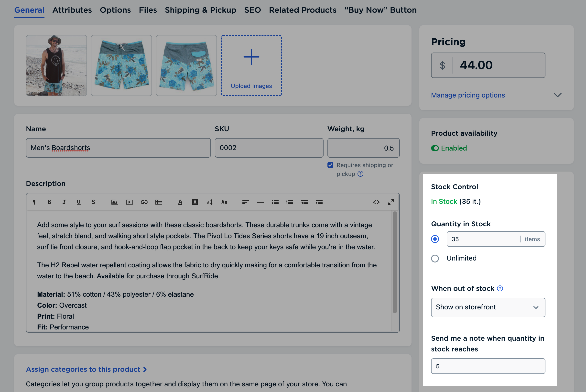Select the Unlimited stock radio button

tap(435, 258)
